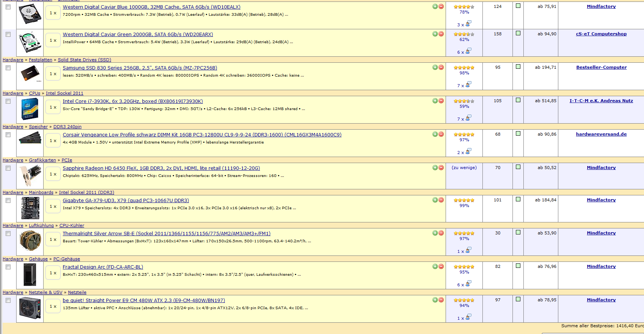Screen dimensions: 644x334
Task: Click the Intel Core i7 box thumbnail
Action: [30, 109]
